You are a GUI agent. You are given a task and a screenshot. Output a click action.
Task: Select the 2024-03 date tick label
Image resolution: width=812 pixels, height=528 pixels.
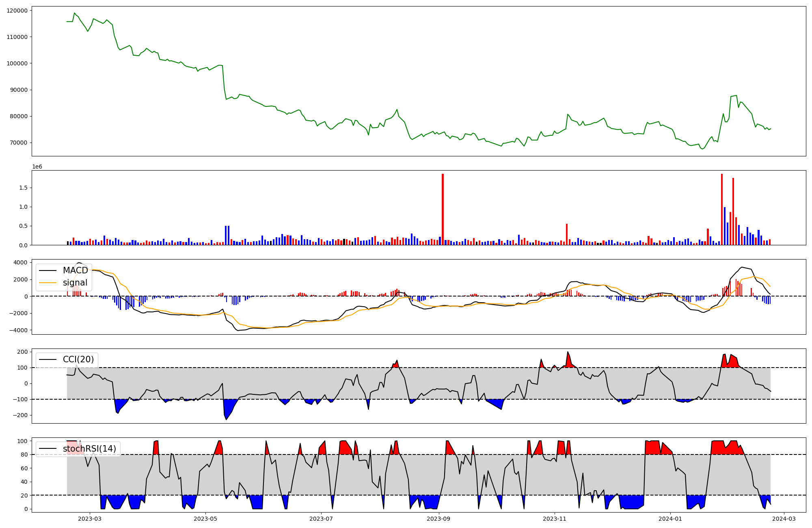pyautogui.click(x=784, y=519)
